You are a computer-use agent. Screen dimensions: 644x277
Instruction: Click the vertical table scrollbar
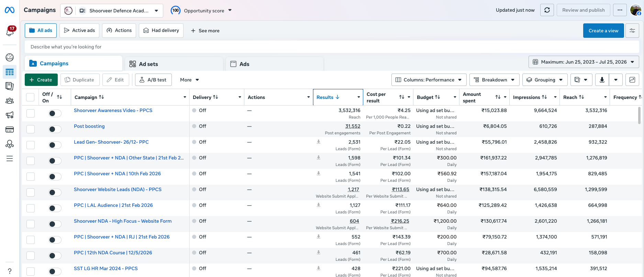click(639, 115)
